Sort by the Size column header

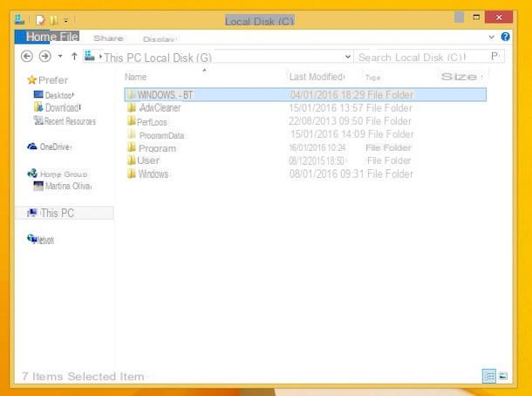tap(459, 77)
